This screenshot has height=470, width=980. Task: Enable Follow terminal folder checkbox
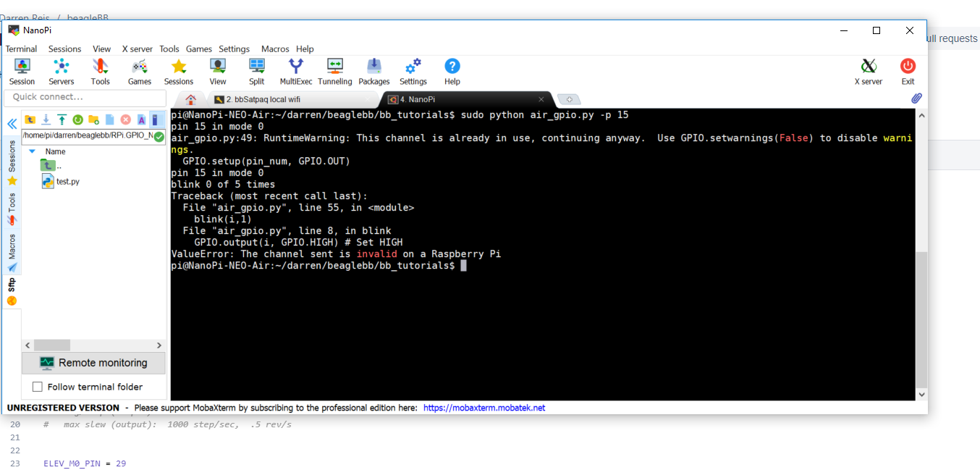pos(38,387)
